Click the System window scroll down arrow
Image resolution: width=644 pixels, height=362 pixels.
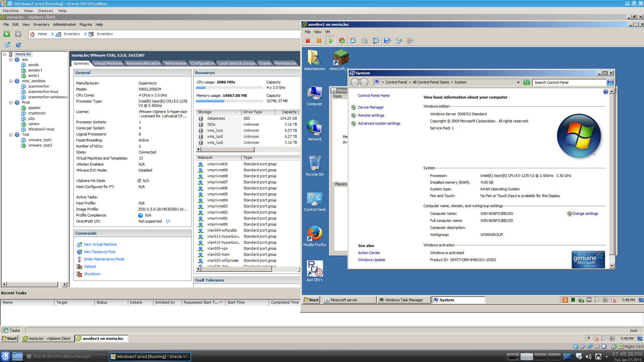(611, 266)
